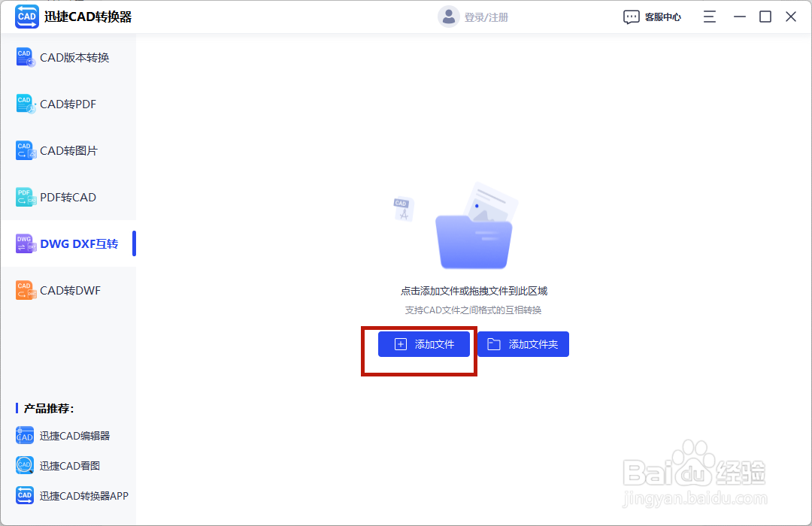
Task: Click the app logo in title bar
Action: [x=26, y=16]
